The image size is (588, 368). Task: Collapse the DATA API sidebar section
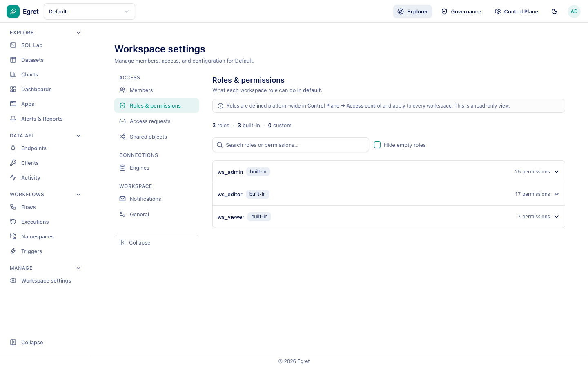(78, 136)
